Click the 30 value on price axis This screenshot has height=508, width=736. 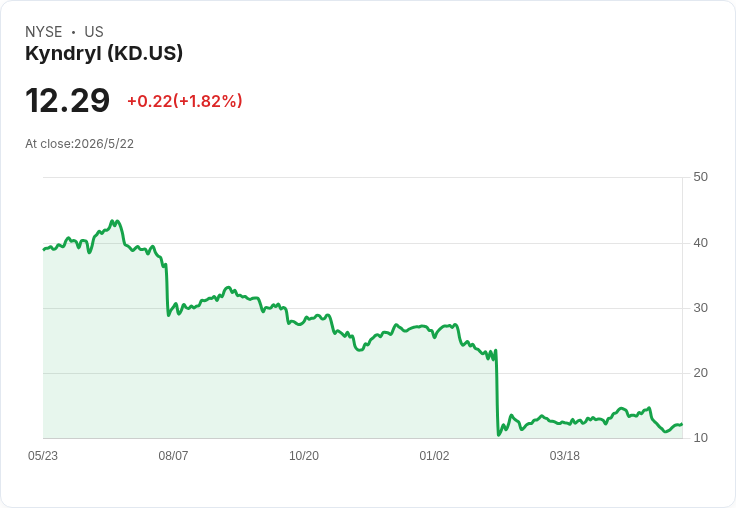click(700, 308)
